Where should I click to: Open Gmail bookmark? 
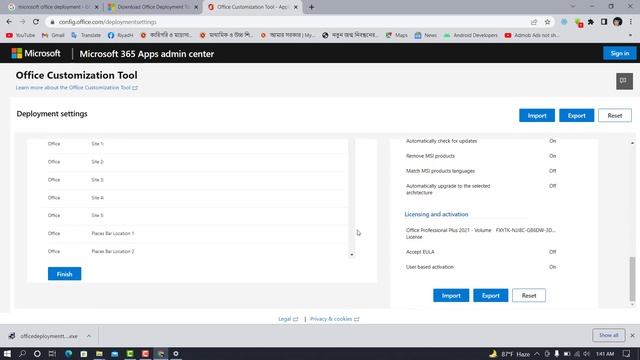click(53, 36)
